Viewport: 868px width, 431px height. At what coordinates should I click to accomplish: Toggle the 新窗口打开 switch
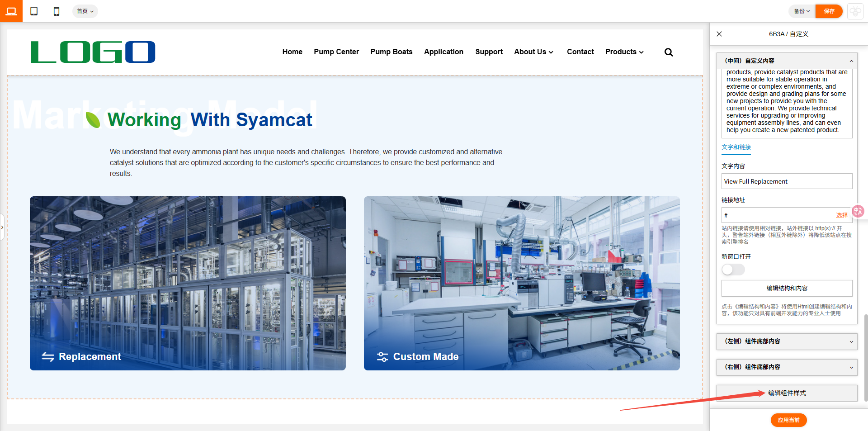[x=733, y=270]
